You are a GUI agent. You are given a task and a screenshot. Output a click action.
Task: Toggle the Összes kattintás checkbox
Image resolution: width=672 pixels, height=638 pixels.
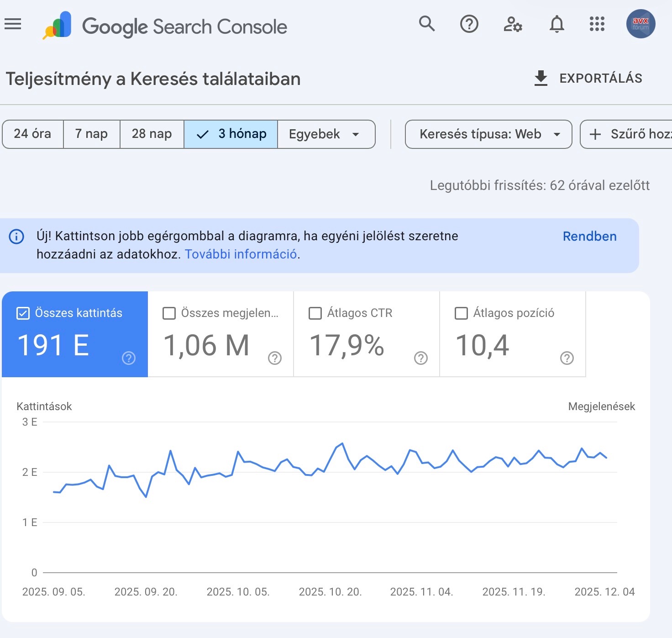click(23, 313)
